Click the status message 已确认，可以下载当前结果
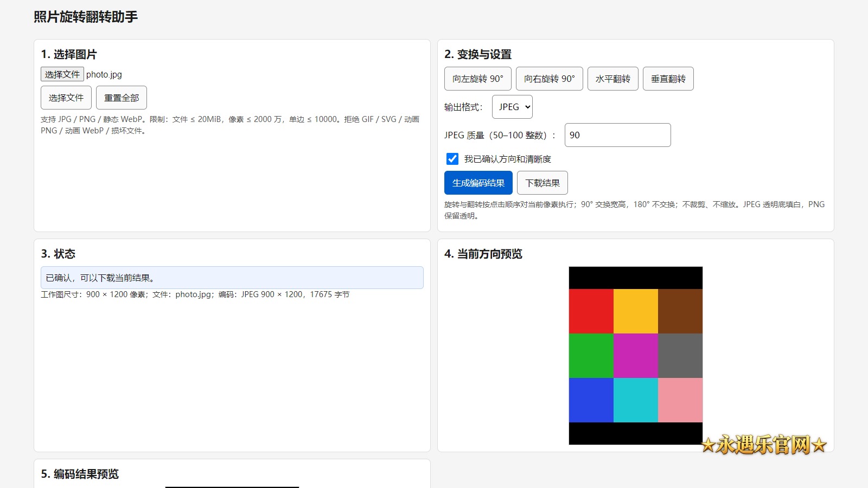 232,278
